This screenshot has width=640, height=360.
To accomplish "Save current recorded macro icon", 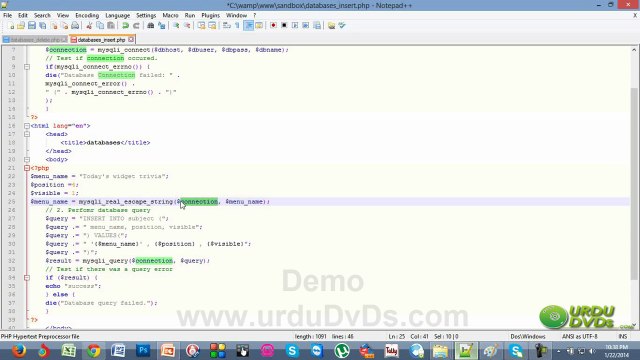I will (317, 26).
